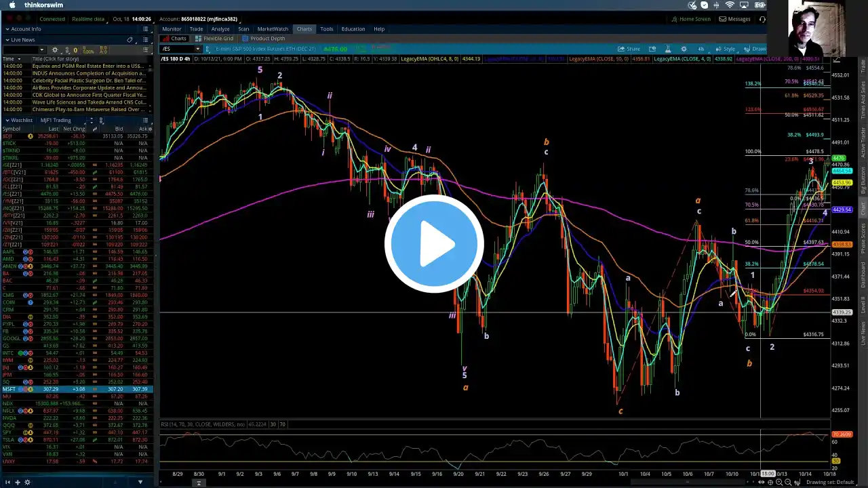This screenshot has width=868, height=488.
Task: Open the Analyze tab
Action: coord(220,29)
